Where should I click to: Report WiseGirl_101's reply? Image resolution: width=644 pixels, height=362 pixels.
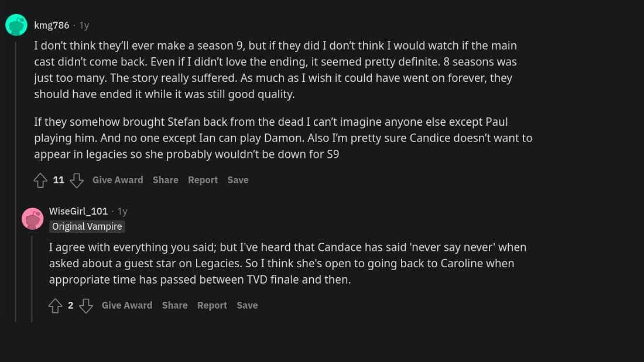pos(212,305)
